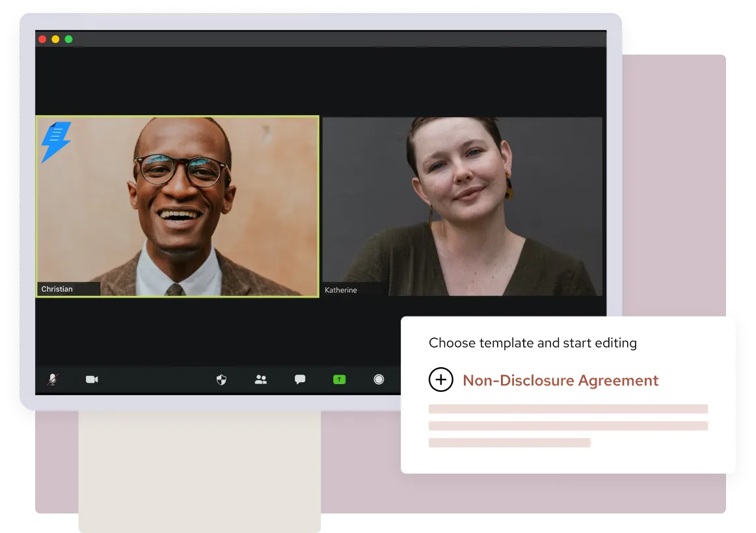Click the plus icon beside Non-Disclosure Agreement

[441, 380]
